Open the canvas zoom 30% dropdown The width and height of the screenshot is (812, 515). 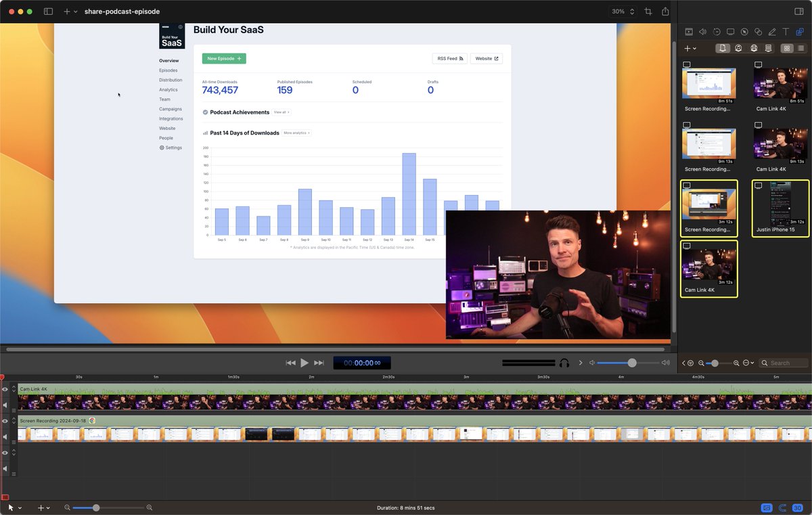(623, 12)
